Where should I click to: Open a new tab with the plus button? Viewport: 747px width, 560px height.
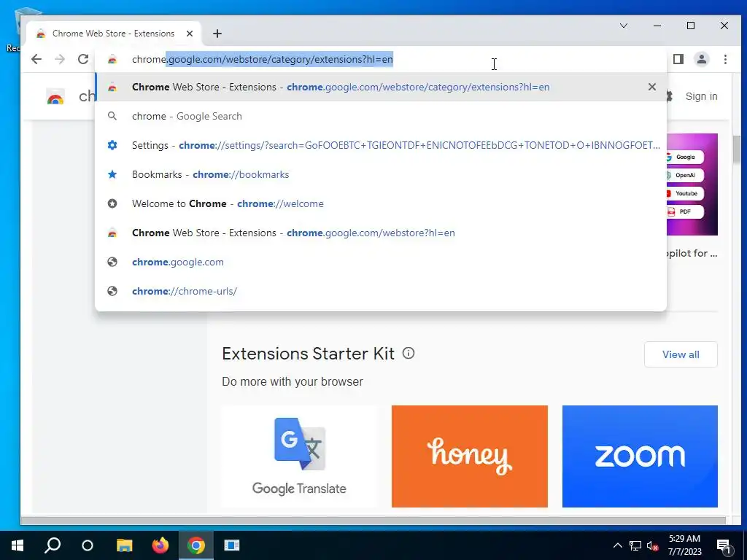tap(217, 34)
